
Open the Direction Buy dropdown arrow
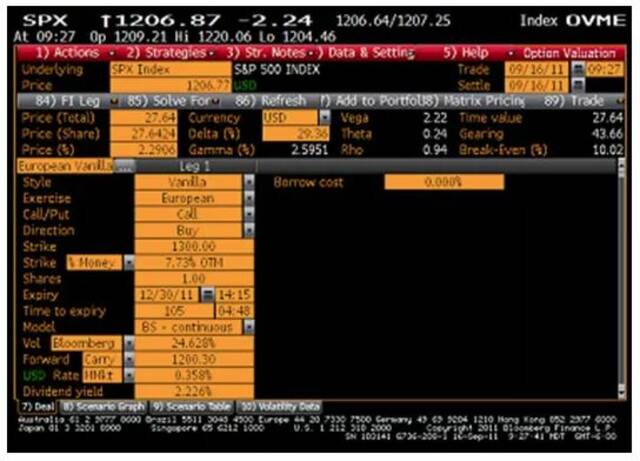(x=248, y=230)
